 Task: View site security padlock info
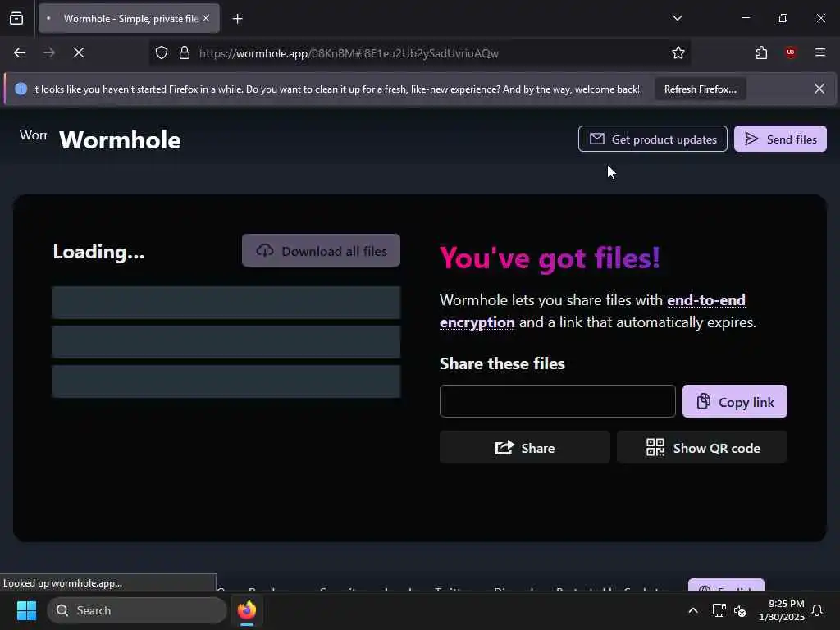(x=185, y=53)
